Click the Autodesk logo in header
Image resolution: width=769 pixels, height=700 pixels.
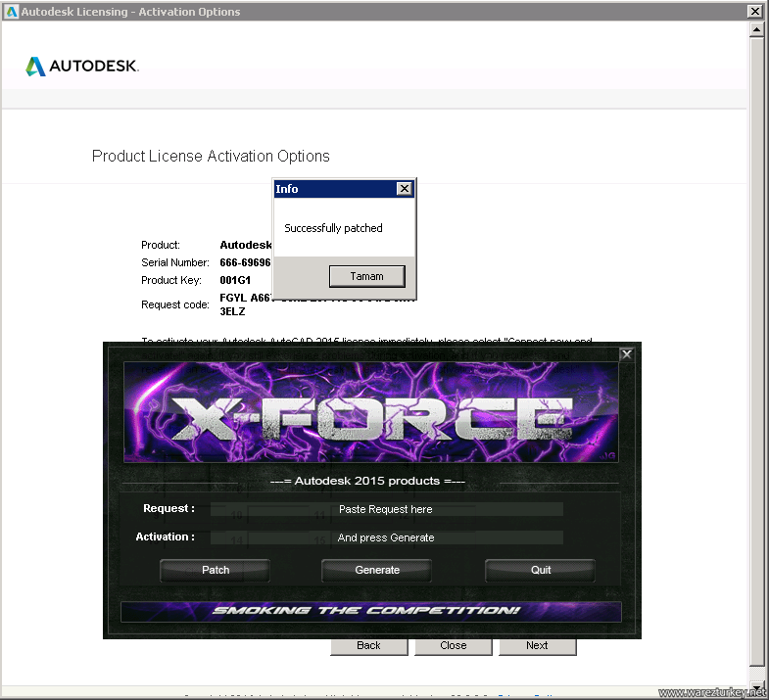coord(82,67)
